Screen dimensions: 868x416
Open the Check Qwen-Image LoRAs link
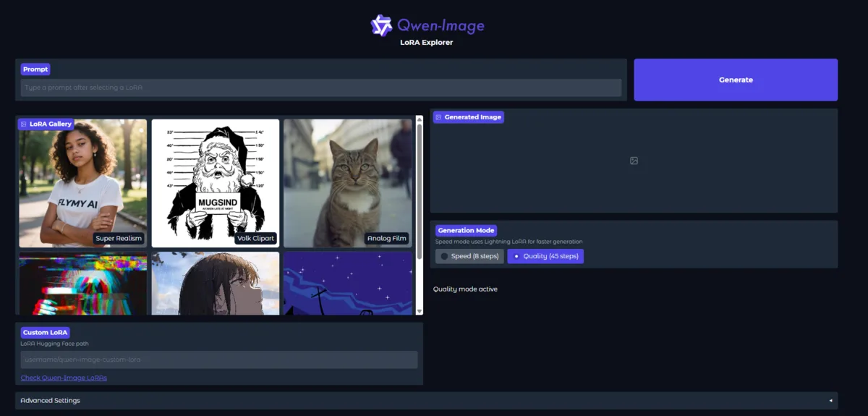click(64, 378)
